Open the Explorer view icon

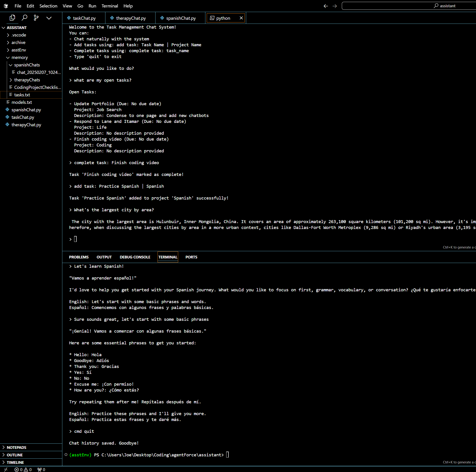pos(12,18)
